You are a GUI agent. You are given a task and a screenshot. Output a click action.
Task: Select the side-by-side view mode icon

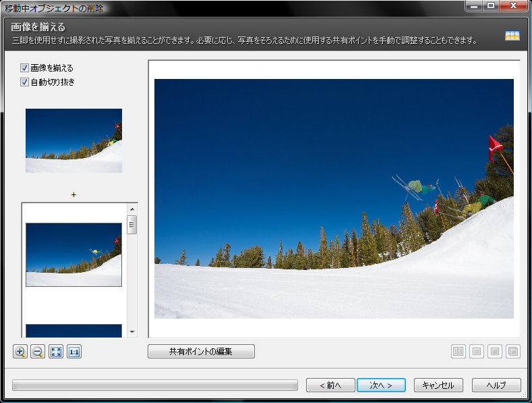459,351
